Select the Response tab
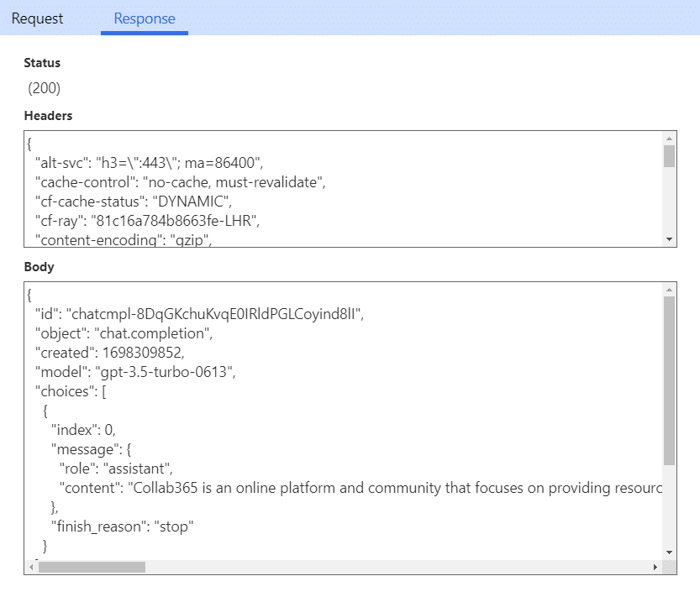Screen dimensions: 700x597 145,18
